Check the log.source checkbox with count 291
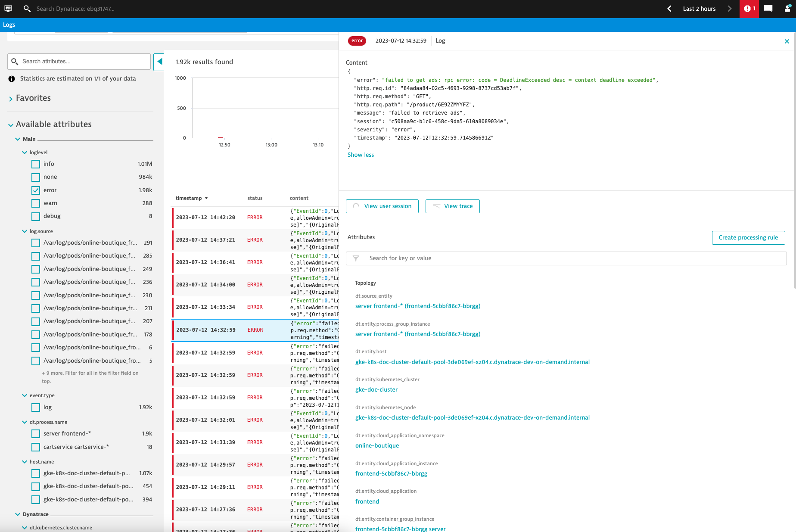Viewport: 796px width, 532px height. [x=36, y=243]
